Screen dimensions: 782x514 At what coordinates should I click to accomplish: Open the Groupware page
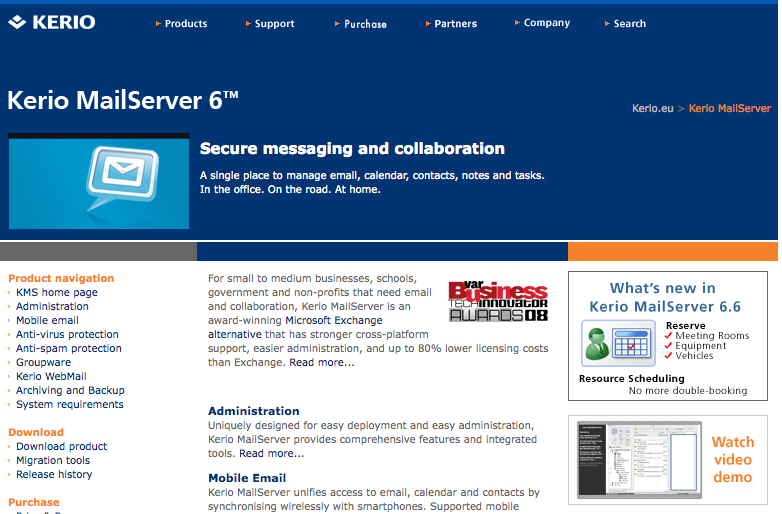pos(43,362)
